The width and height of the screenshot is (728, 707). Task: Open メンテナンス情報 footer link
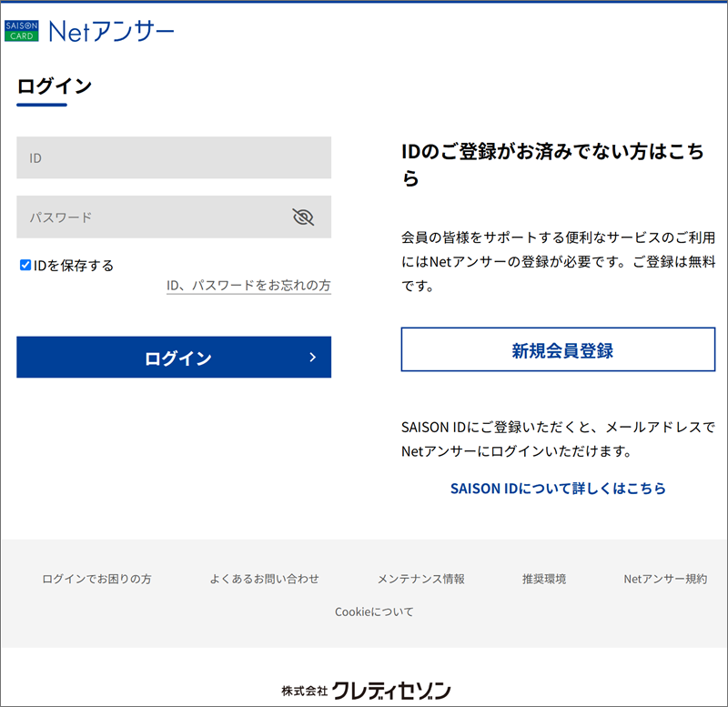[x=420, y=579]
